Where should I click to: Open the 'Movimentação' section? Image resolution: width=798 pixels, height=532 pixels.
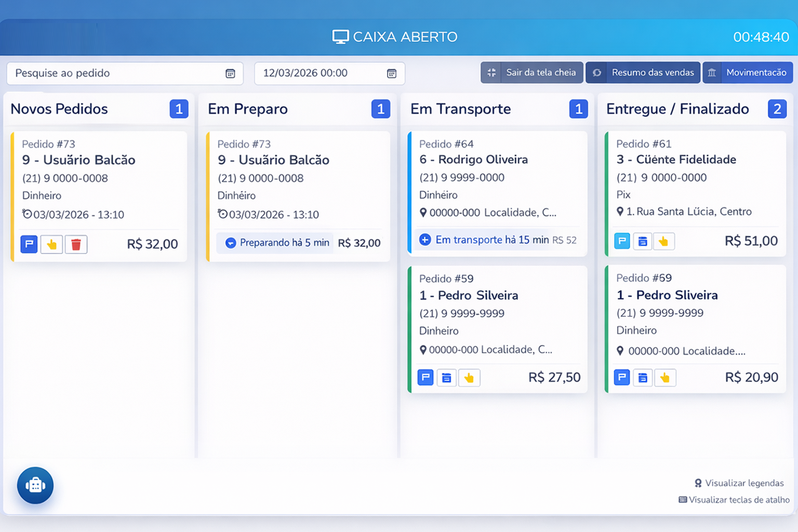tap(748, 72)
